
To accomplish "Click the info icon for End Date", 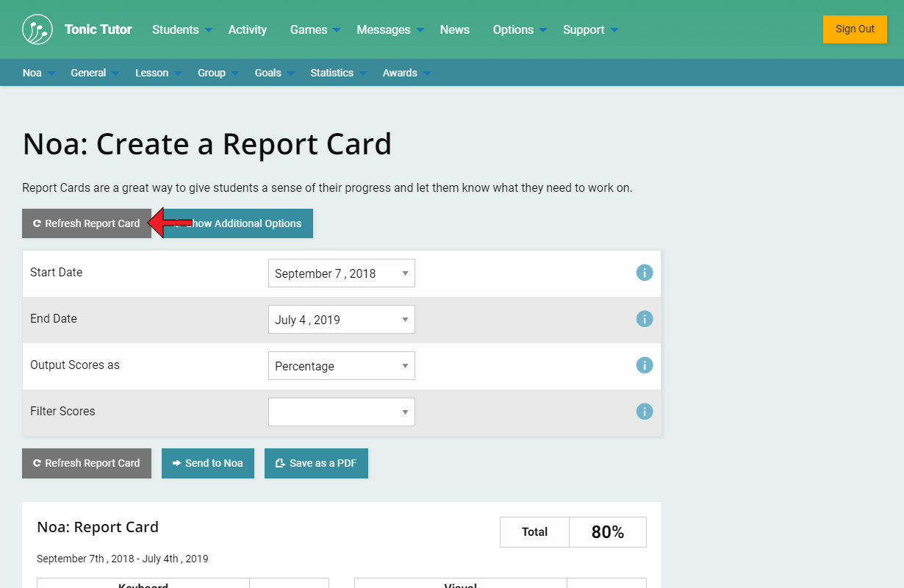I will click(644, 319).
